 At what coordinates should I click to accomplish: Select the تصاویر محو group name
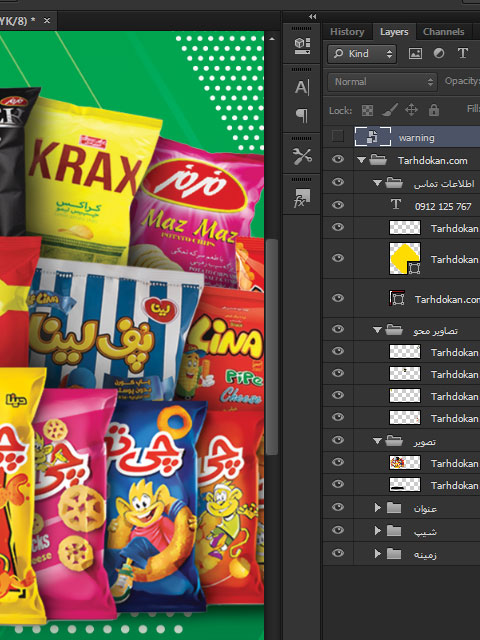(x=435, y=331)
